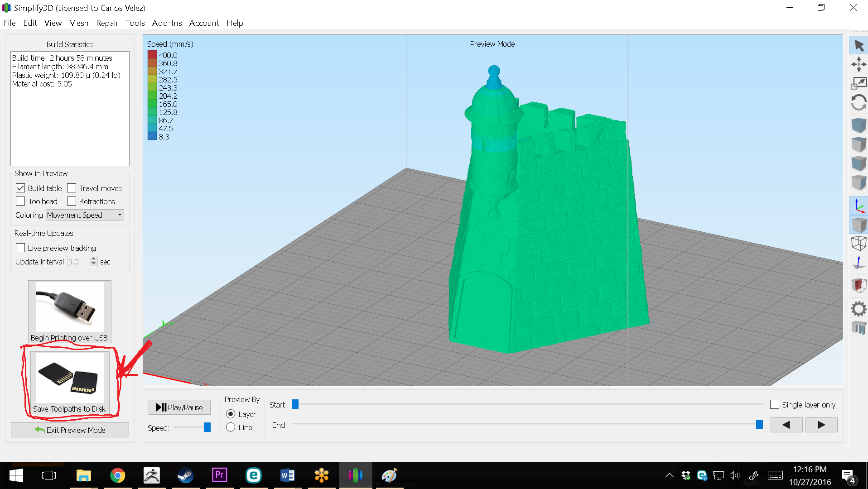Image resolution: width=868 pixels, height=489 pixels.
Task: Enable the Travel moves checkbox
Action: coord(72,187)
